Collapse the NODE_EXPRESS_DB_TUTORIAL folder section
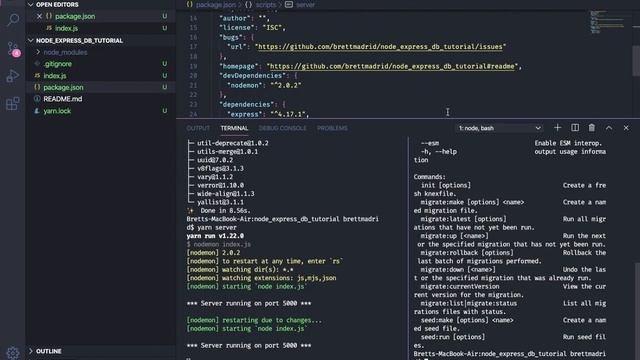Viewport: 640px width, 360px height. pyautogui.click(x=31, y=40)
